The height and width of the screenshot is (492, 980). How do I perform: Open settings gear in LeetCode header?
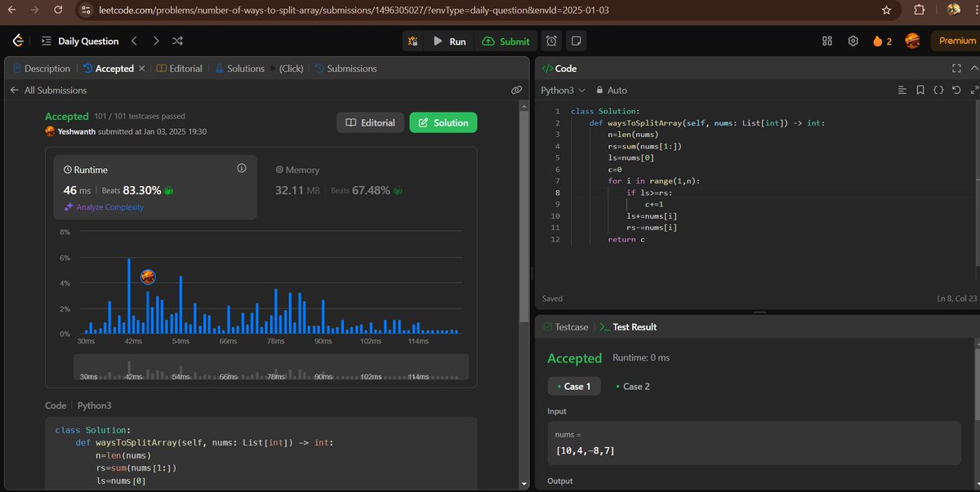[x=853, y=41]
